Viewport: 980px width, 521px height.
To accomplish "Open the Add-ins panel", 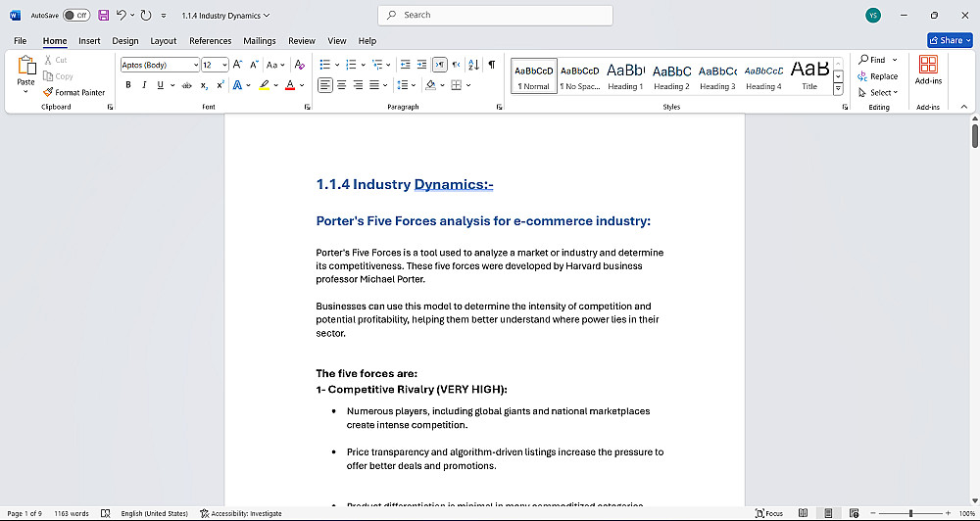I will pyautogui.click(x=928, y=70).
